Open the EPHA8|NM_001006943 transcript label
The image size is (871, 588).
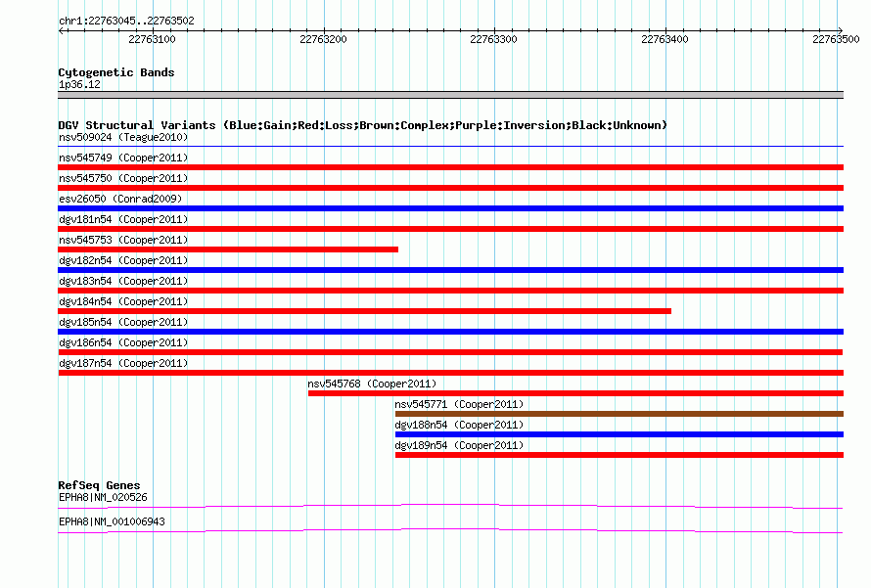click(112, 521)
